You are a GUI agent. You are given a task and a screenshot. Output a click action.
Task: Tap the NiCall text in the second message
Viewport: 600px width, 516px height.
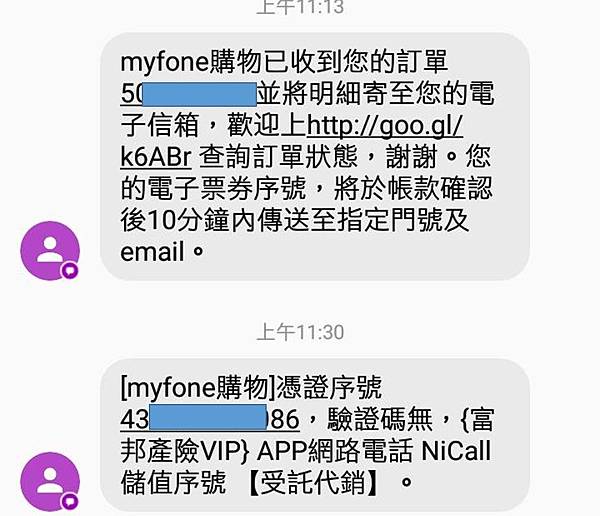coord(456,450)
